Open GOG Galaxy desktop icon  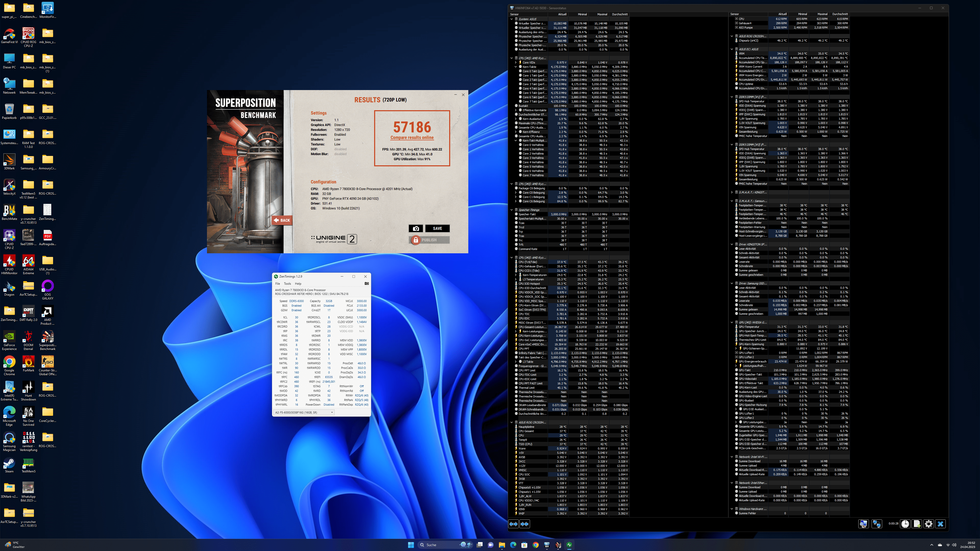[x=47, y=290]
